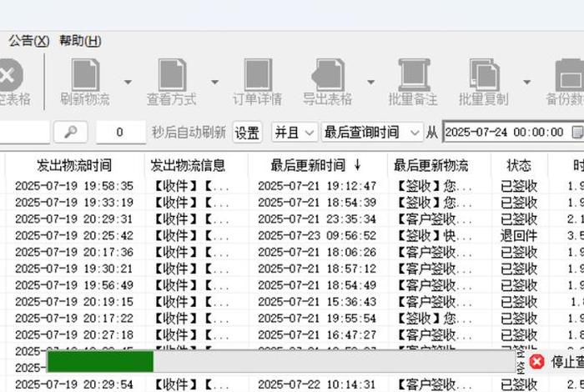This screenshot has width=584, height=392.
Task: Sort by 发出物流时间 column header
Action: point(74,165)
